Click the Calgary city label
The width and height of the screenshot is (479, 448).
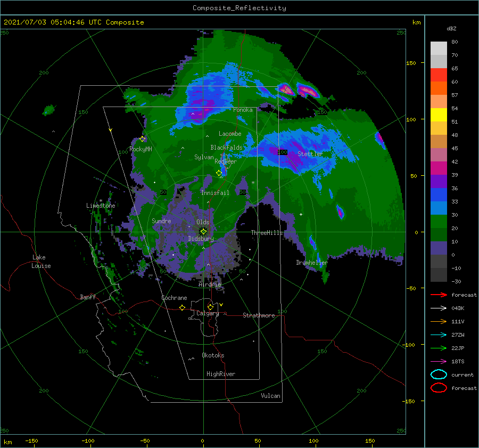(208, 313)
